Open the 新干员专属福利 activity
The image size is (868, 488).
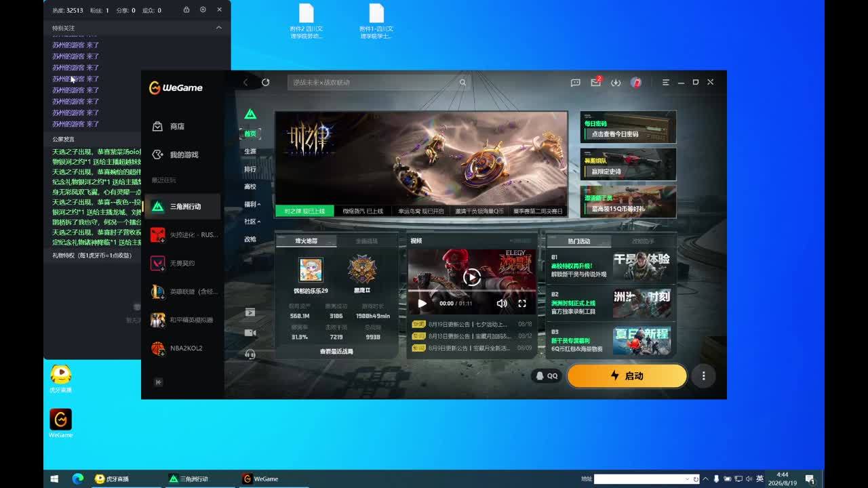tap(611, 341)
